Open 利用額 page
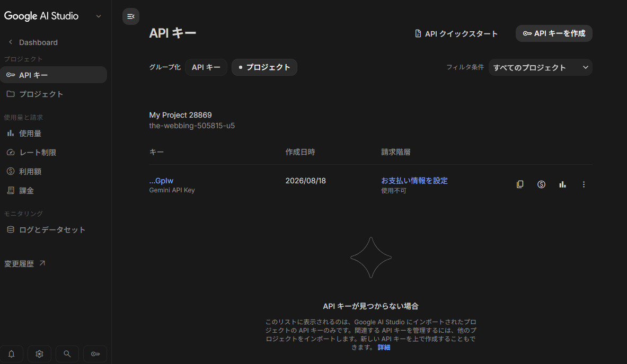This screenshot has width=627, height=364. click(54, 172)
